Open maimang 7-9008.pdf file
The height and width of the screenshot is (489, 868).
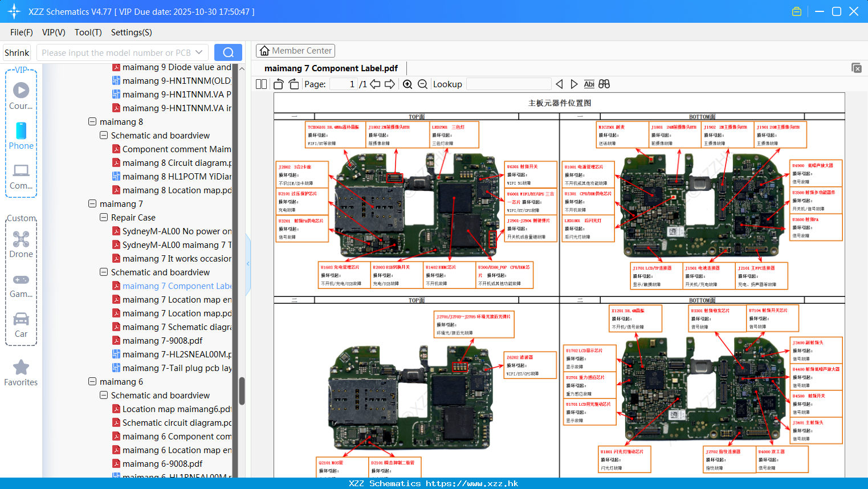[162, 341]
